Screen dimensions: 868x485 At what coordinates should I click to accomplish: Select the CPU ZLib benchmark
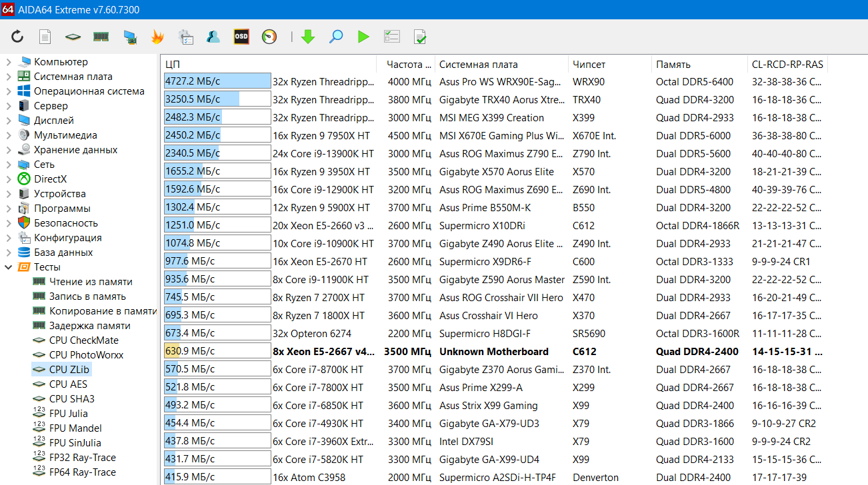tap(69, 370)
